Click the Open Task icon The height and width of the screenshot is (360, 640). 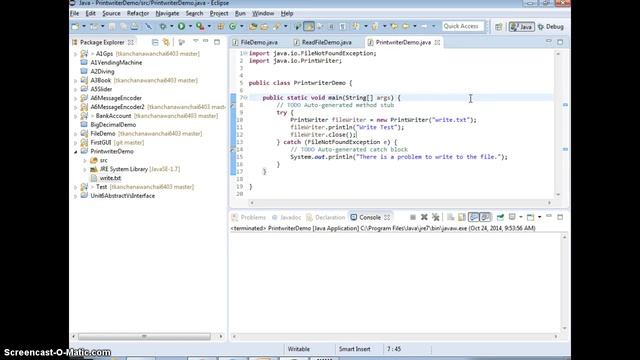(264, 27)
